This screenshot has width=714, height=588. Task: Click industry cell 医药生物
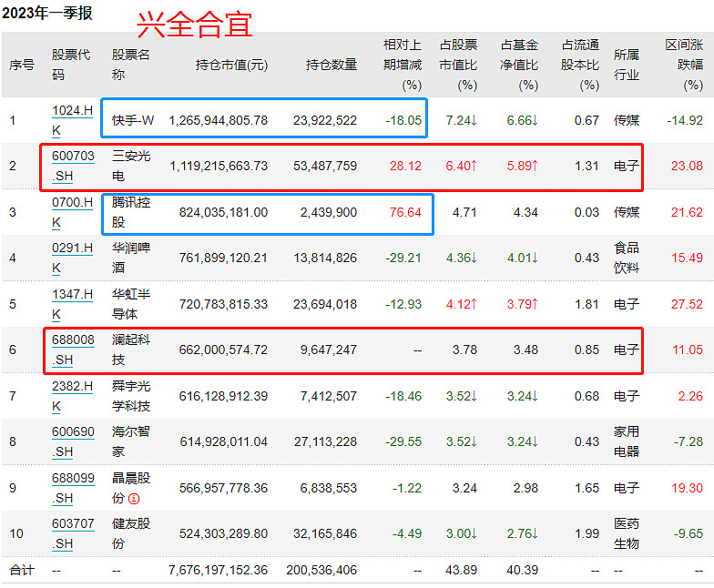627,533
